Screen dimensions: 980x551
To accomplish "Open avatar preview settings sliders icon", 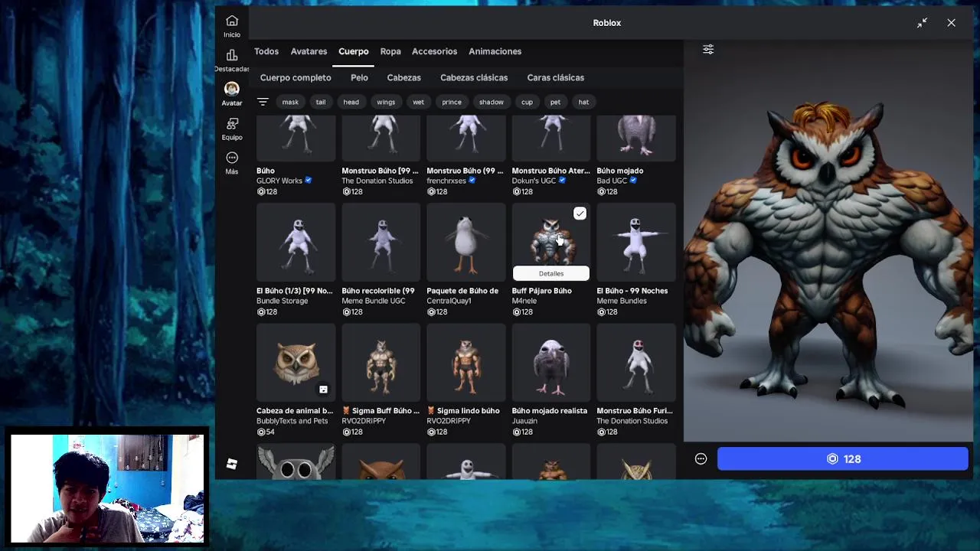I will click(x=708, y=50).
